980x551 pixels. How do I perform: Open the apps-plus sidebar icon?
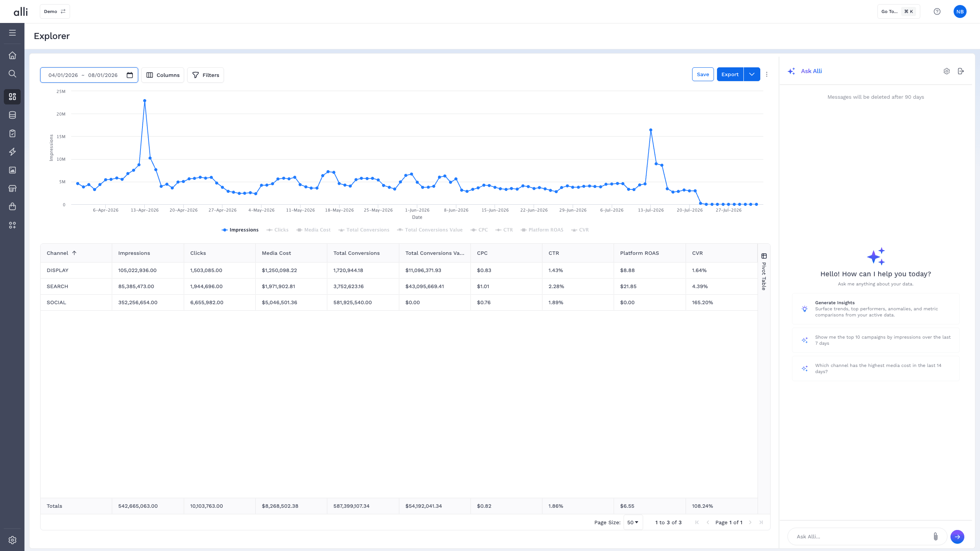(12, 225)
